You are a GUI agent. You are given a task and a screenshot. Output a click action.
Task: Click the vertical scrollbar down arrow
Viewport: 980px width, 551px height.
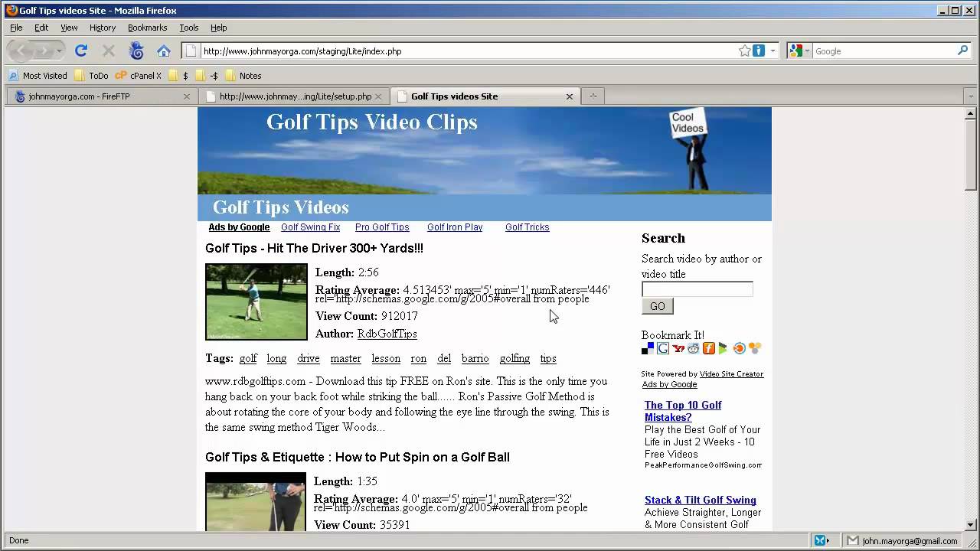(x=971, y=525)
